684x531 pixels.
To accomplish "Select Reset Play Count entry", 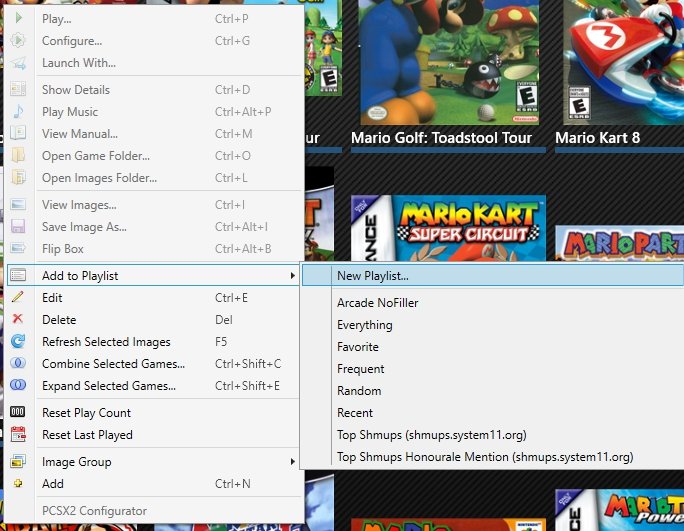I will coord(154,413).
